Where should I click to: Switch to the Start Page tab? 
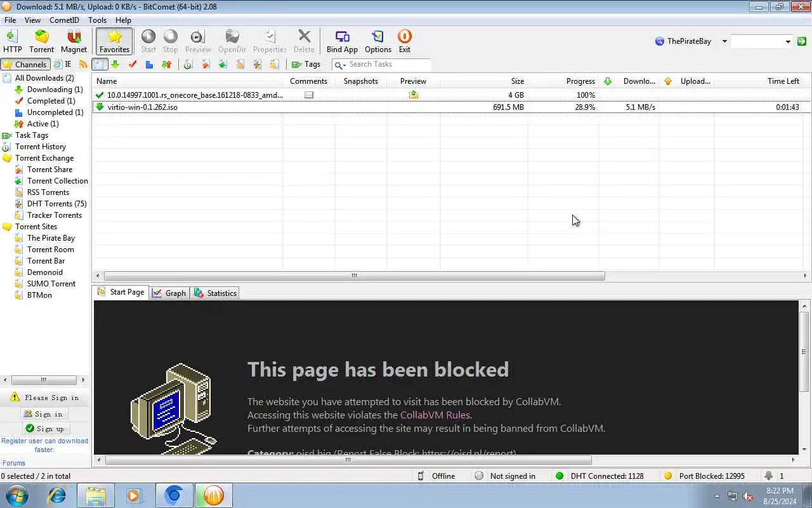pos(121,292)
